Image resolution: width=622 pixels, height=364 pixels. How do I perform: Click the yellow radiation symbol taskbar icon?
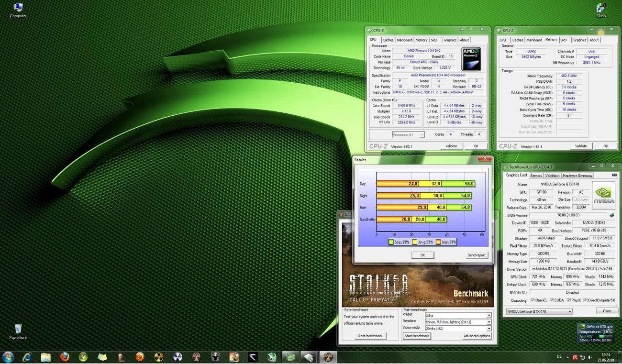coord(158,357)
